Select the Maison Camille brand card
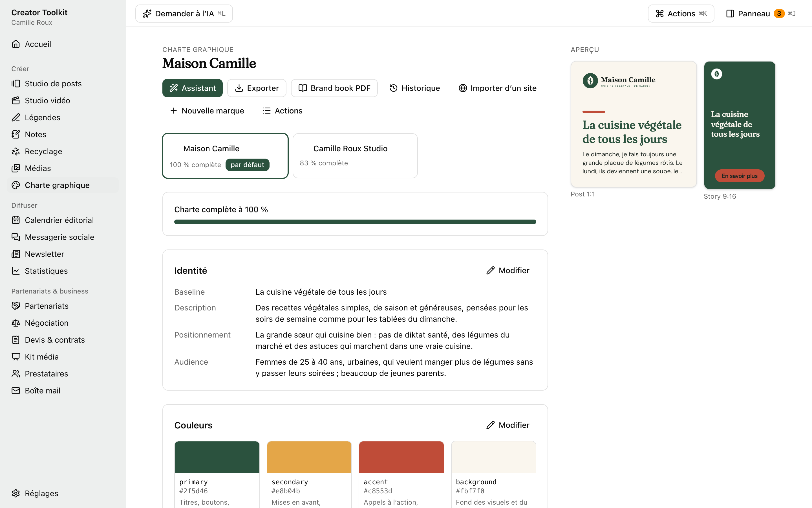This screenshot has width=812, height=508. [x=225, y=156]
